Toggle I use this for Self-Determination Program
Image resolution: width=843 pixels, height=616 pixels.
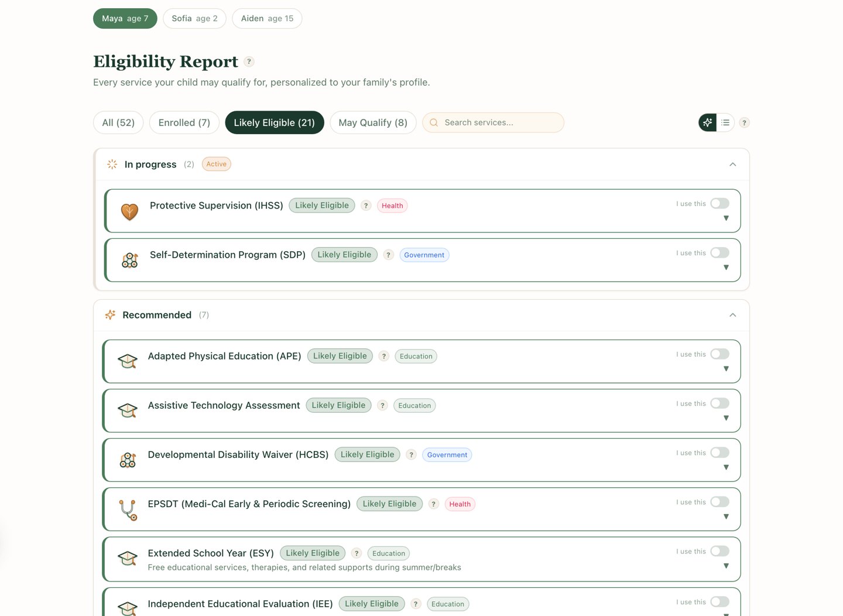click(x=720, y=253)
